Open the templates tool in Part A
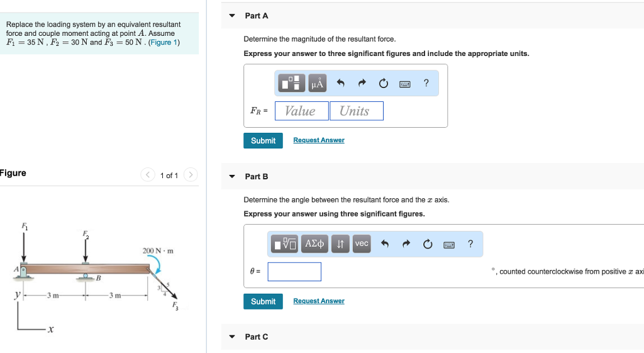 [x=291, y=83]
